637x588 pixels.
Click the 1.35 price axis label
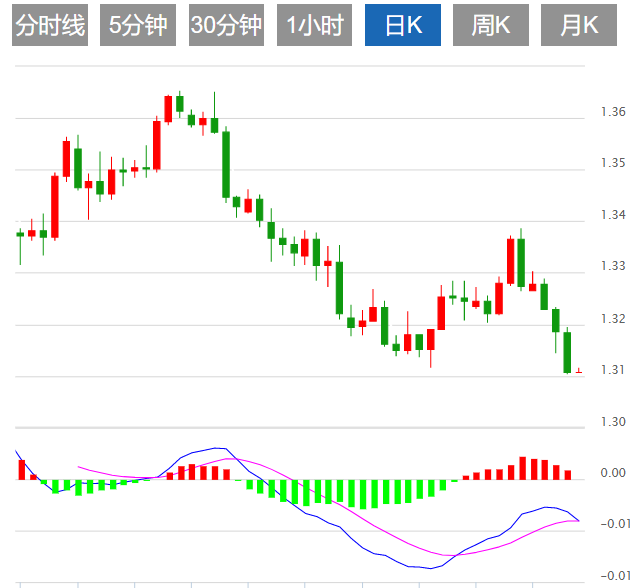pyautogui.click(x=613, y=163)
